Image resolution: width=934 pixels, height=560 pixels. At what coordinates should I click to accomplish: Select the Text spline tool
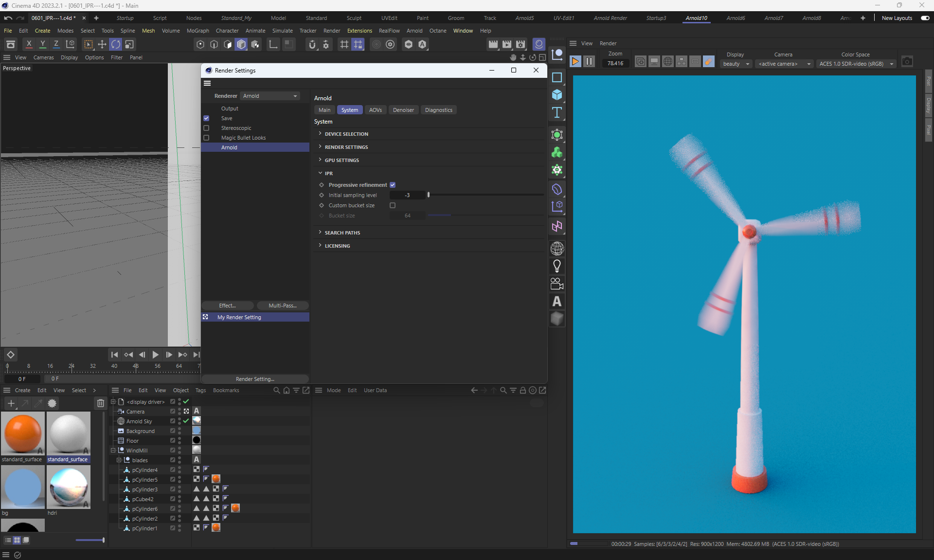[x=557, y=113]
